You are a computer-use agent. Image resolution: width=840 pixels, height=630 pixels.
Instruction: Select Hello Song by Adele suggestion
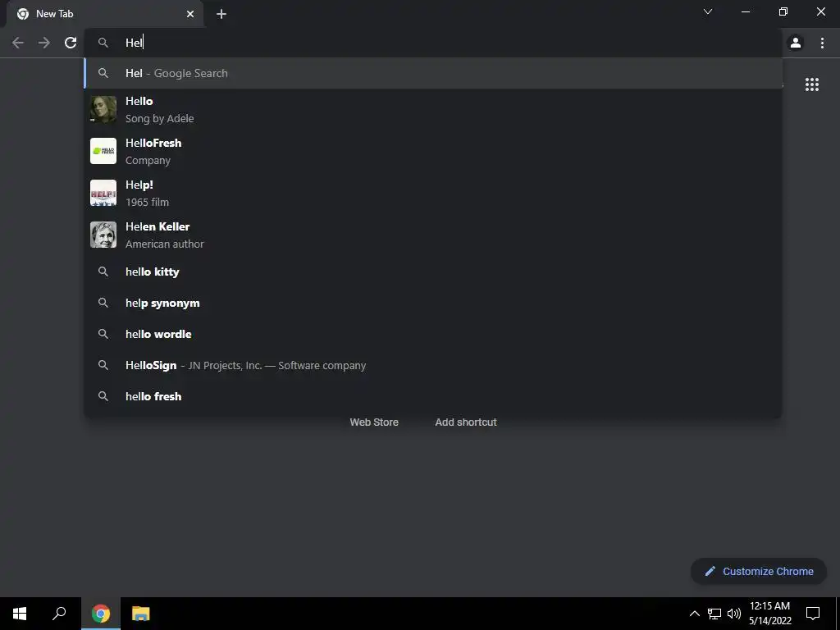coord(433,110)
